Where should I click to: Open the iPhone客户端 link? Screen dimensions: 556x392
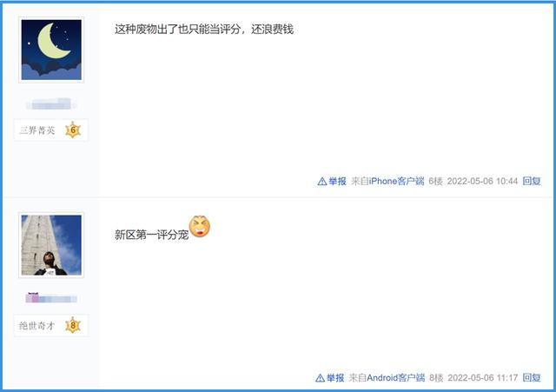(x=396, y=182)
